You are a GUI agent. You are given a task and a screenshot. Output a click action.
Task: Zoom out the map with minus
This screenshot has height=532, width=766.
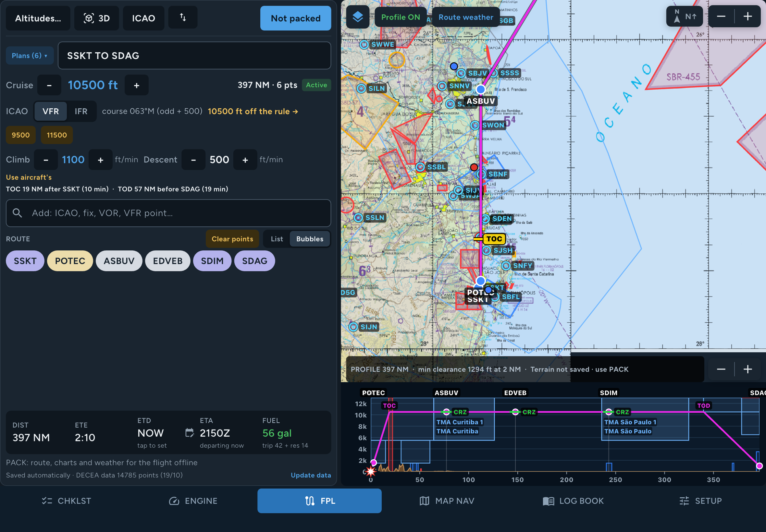tap(721, 16)
